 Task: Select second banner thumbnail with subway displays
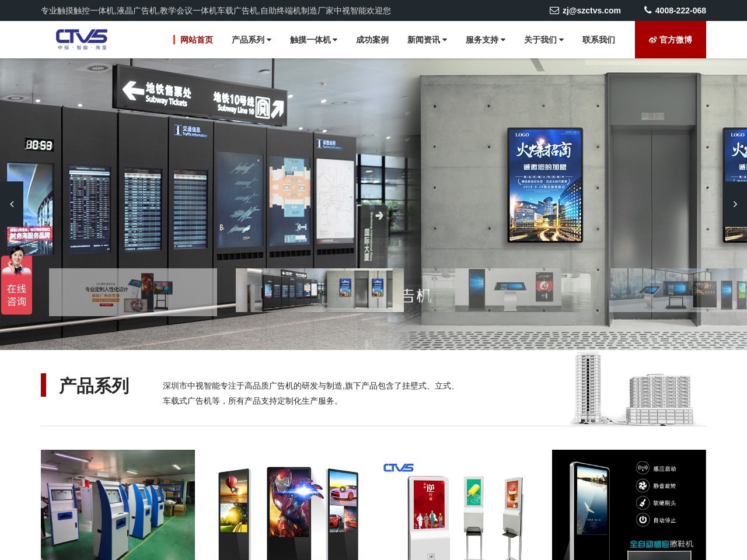point(320,290)
